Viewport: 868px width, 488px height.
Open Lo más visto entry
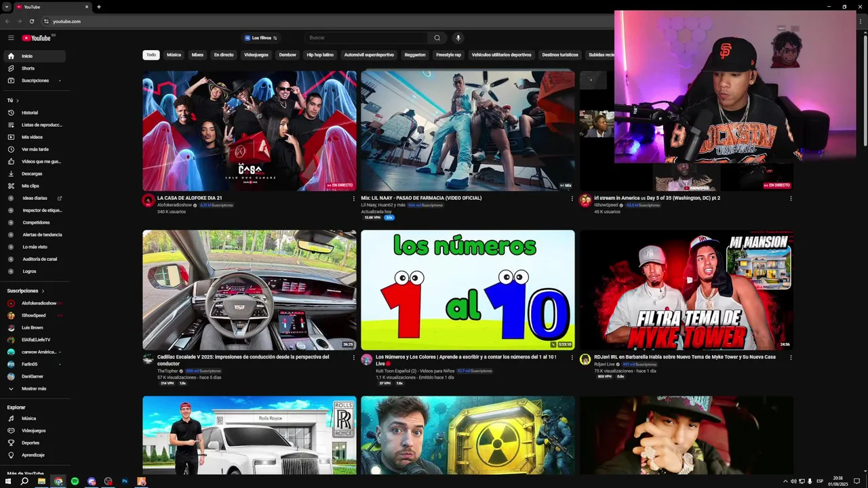34,247
